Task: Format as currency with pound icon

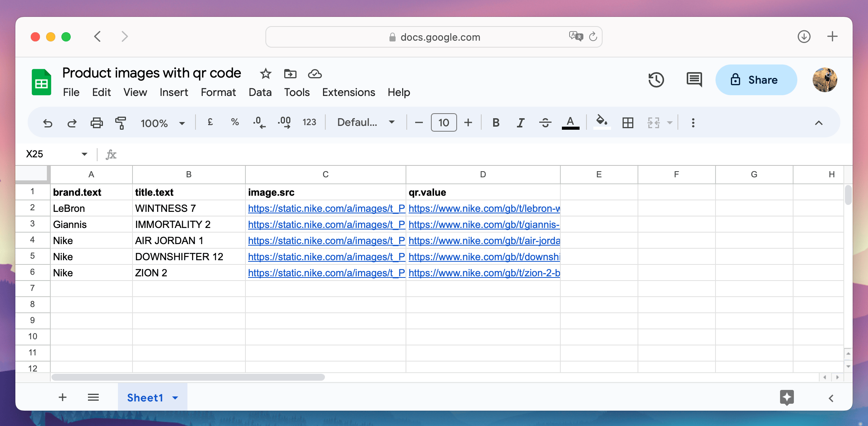Action: click(x=210, y=122)
